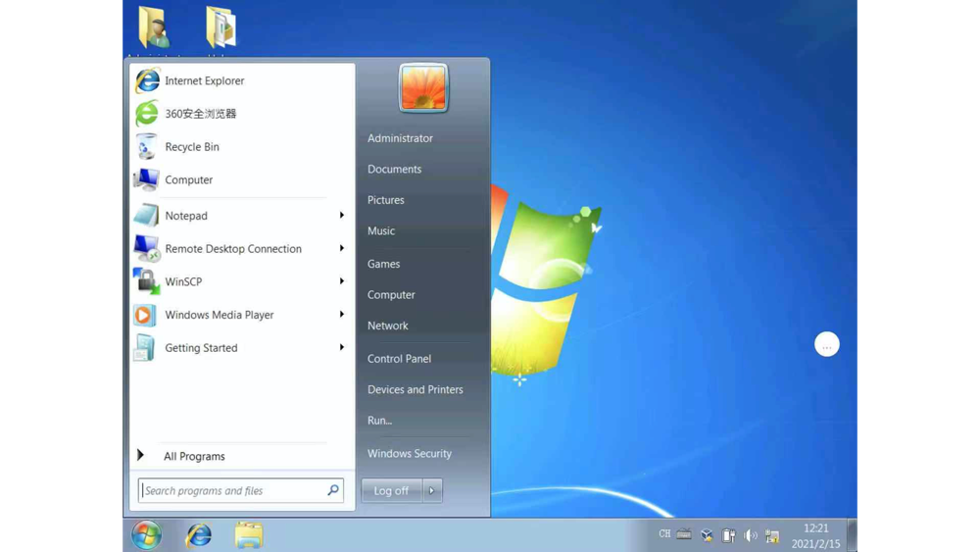The image size is (980, 552).
Task: Open Music from Start menu
Action: tap(380, 230)
